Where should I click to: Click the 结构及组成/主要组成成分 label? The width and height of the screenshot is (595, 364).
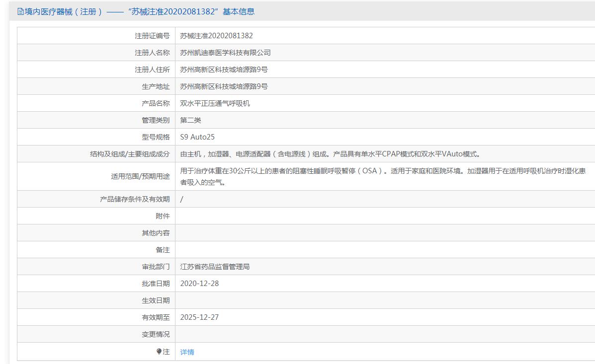pyautogui.click(x=130, y=154)
